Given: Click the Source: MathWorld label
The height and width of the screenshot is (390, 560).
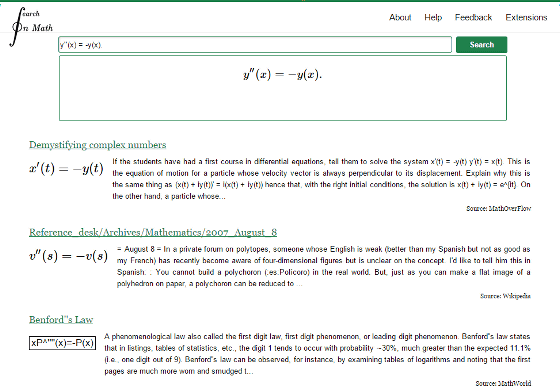Looking at the screenshot, I should coord(503,383).
